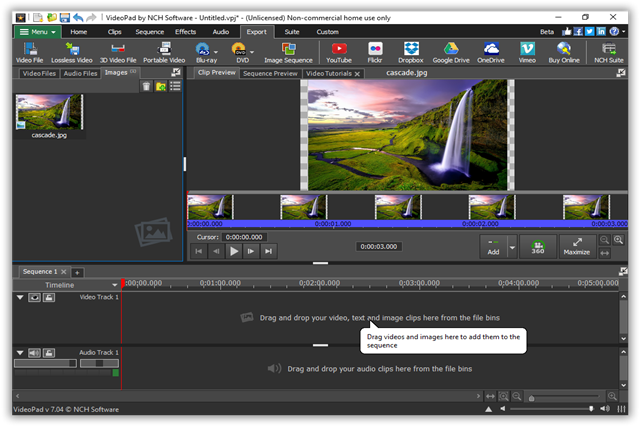Select the 360 preview button
Screen dimensions: 640x426
(x=538, y=246)
